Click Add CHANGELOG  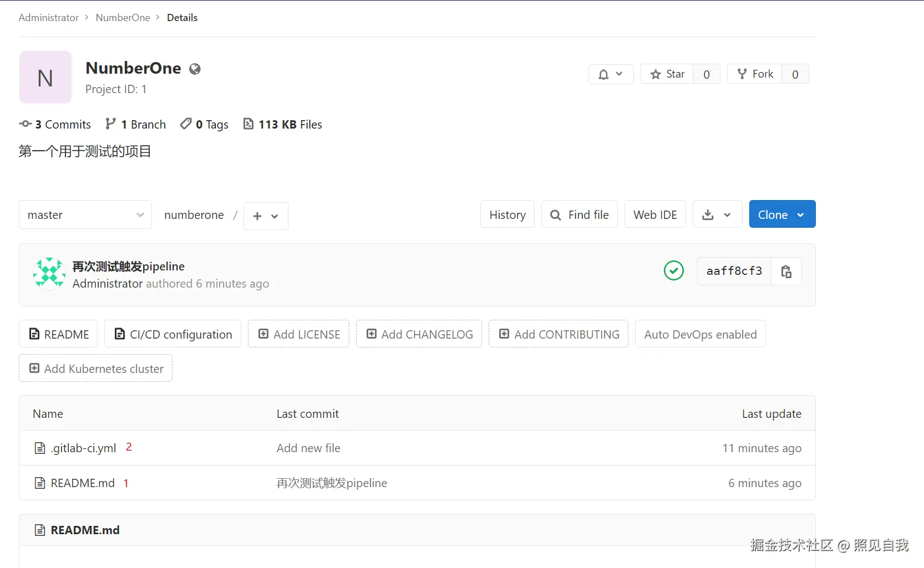point(419,334)
